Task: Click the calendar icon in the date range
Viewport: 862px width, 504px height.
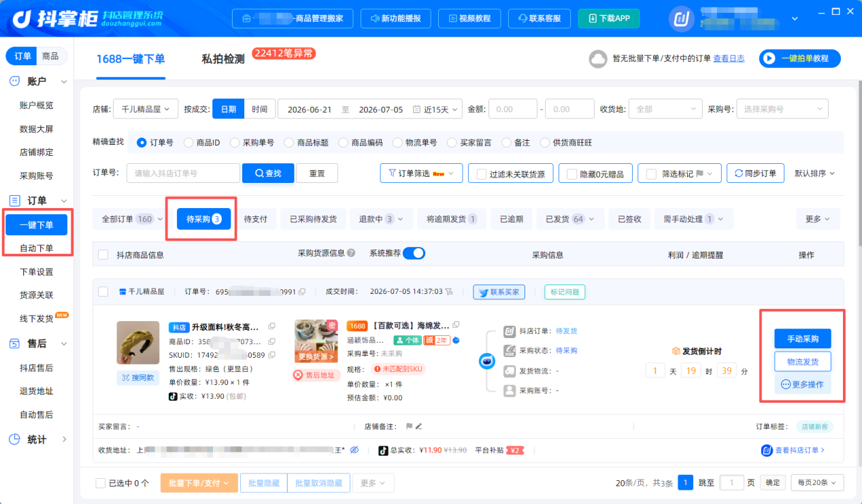Action: point(417,110)
